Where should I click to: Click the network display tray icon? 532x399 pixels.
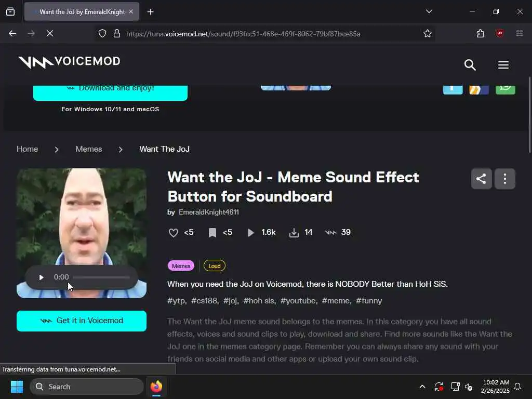455,387
